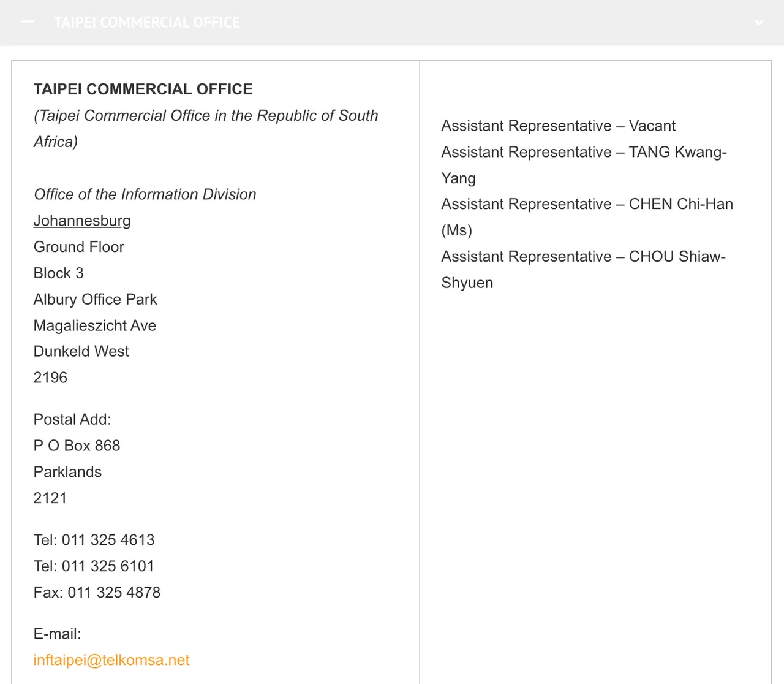Click the fax number 011 325 4878
Viewport: 784px width, 684px height.
pyautogui.click(x=114, y=593)
